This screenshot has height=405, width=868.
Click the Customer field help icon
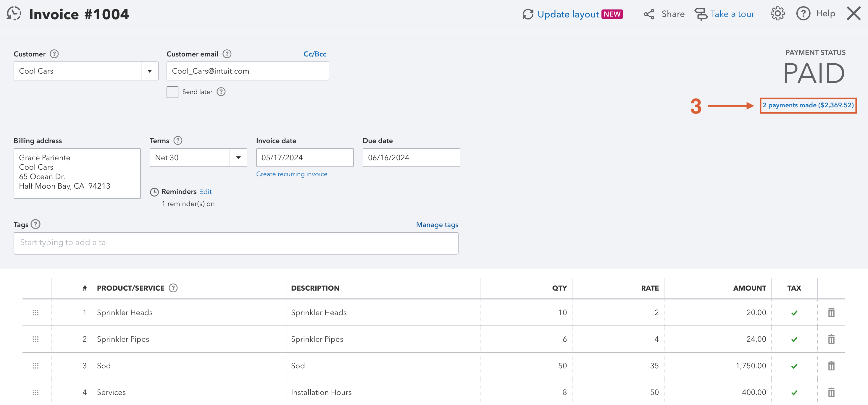[54, 54]
